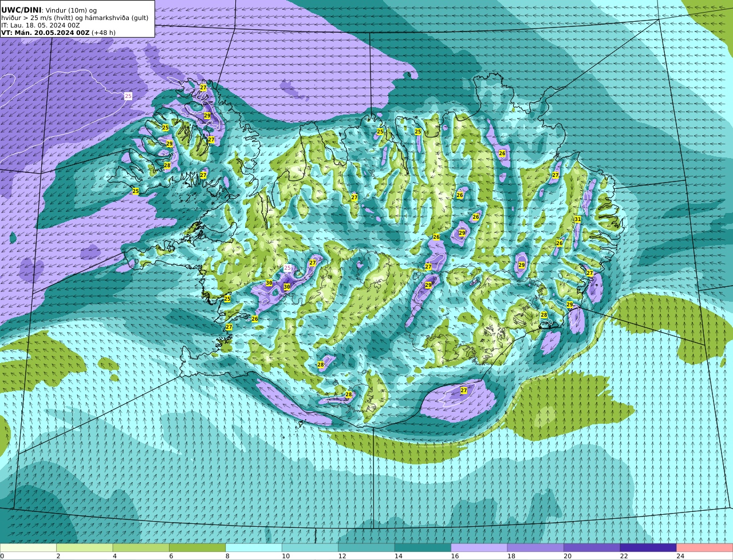This screenshot has height=560, width=733.
Task: Select the legend tick label "10"
Action: coord(286,556)
